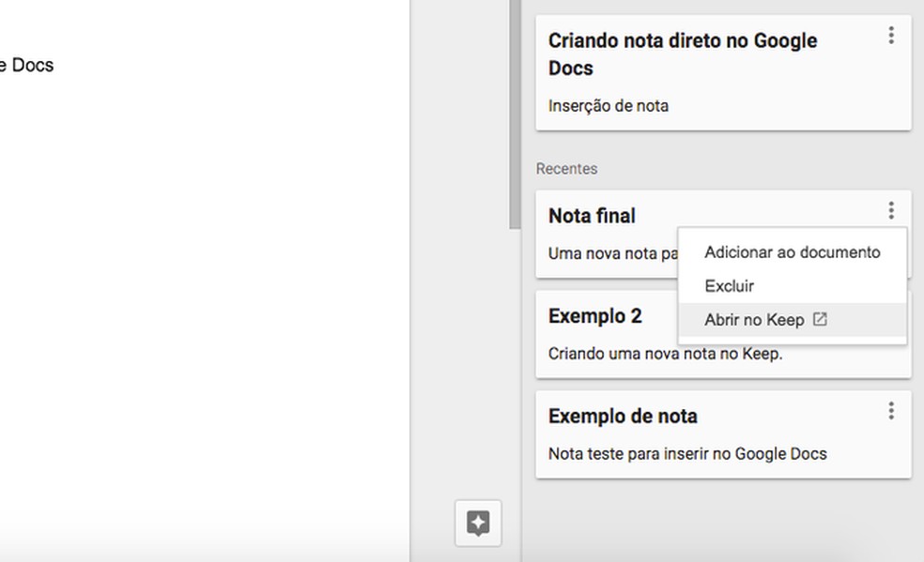This screenshot has height=562, width=924.
Task: Click the three-dot menu on 'Criando nota direto no Google Docs'
Action: point(890,35)
